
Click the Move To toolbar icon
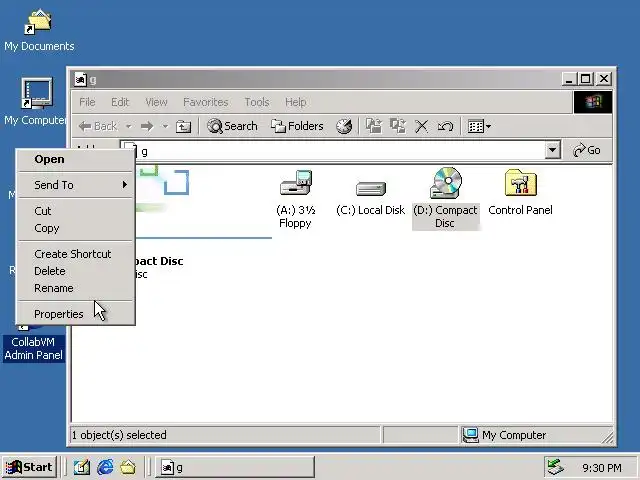point(373,126)
